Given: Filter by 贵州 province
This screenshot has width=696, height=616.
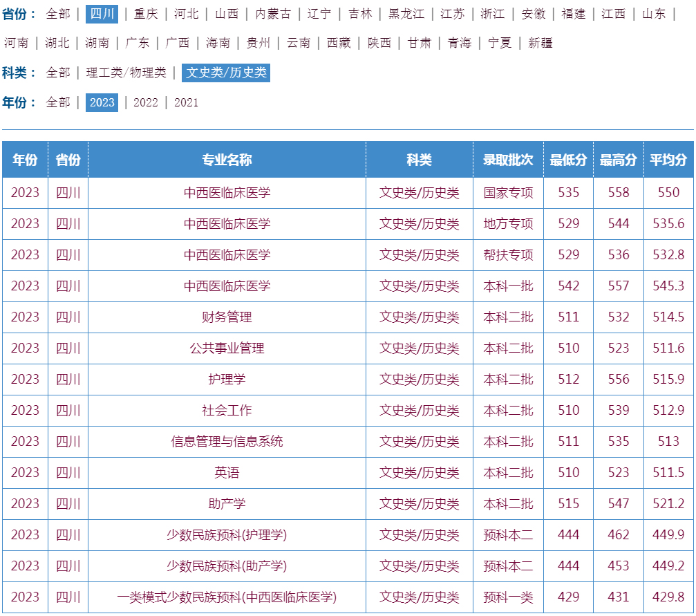Looking at the screenshot, I should pyautogui.click(x=258, y=43).
